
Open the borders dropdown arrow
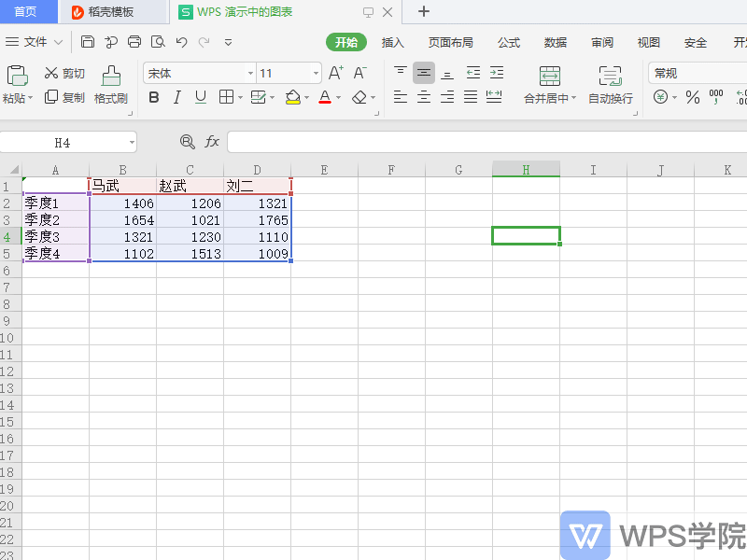pos(240,98)
